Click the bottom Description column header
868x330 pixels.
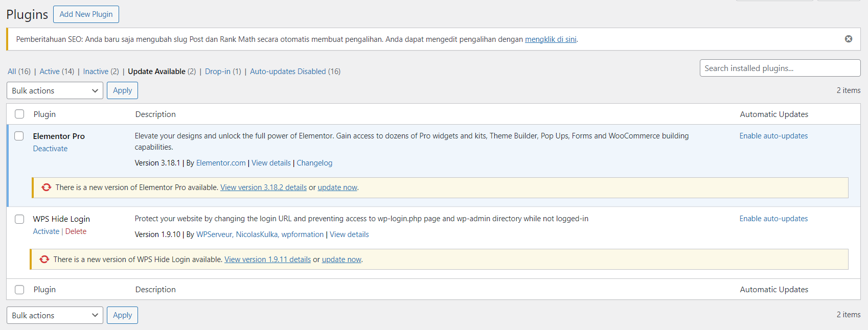pyautogui.click(x=155, y=290)
